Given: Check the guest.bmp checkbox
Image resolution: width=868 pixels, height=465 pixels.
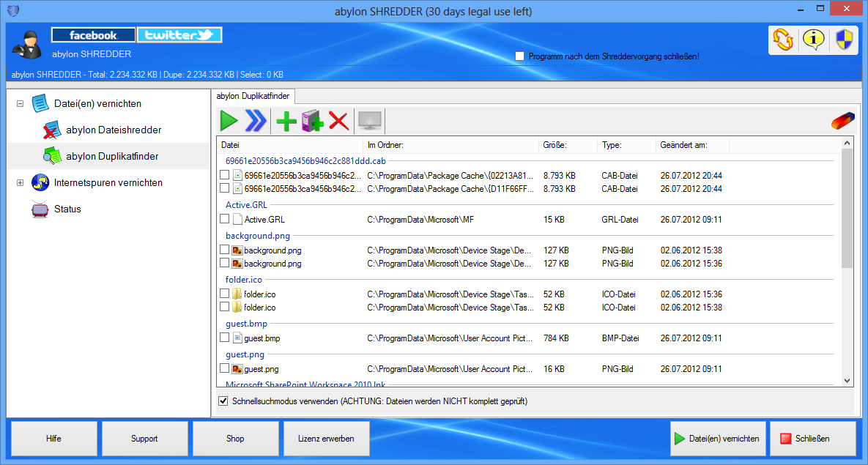Looking at the screenshot, I should pos(224,337).
